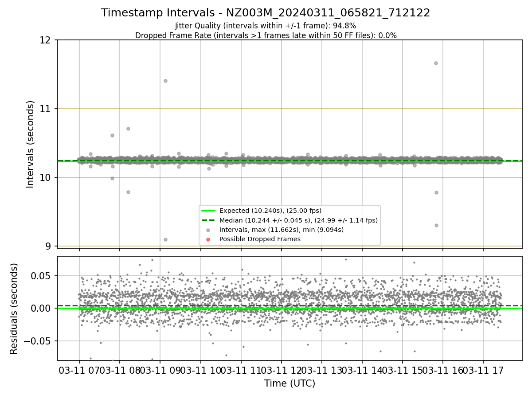Click legend entry 'Intervals, max (11.662s), min (9.094s)'
The width and height of the screenshot is (532, 399).
(x=282, y=230)
